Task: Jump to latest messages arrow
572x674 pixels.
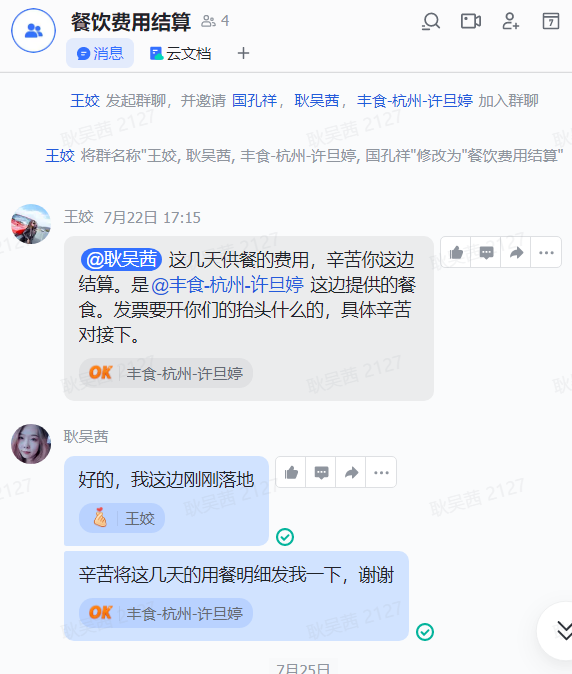Action: click(563, 631)
